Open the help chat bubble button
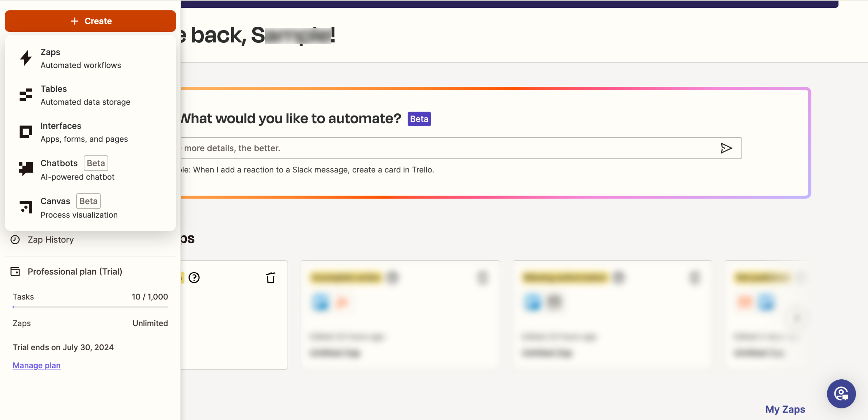The image size is (868, 420). [841, 394]
